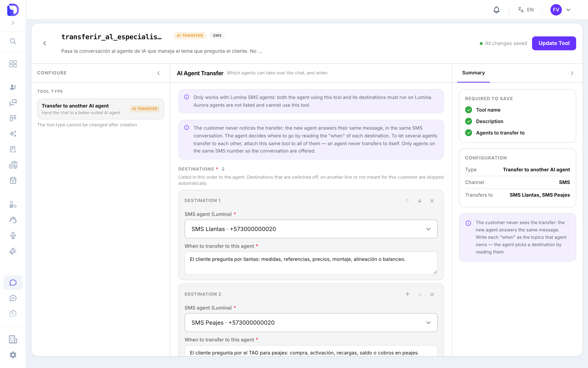The width and height of the screenshot is (588, 368).
Task: Open the sparkles AI icon in sidebar
Action: tap(13, 134)
